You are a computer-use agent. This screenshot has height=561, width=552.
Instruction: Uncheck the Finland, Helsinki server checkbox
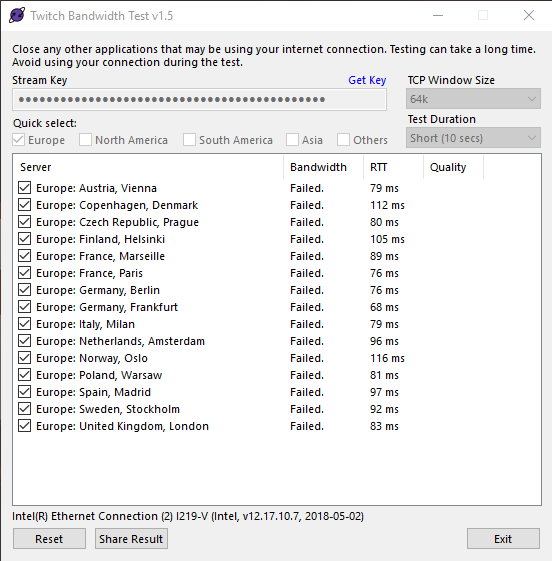coord(24,239)
